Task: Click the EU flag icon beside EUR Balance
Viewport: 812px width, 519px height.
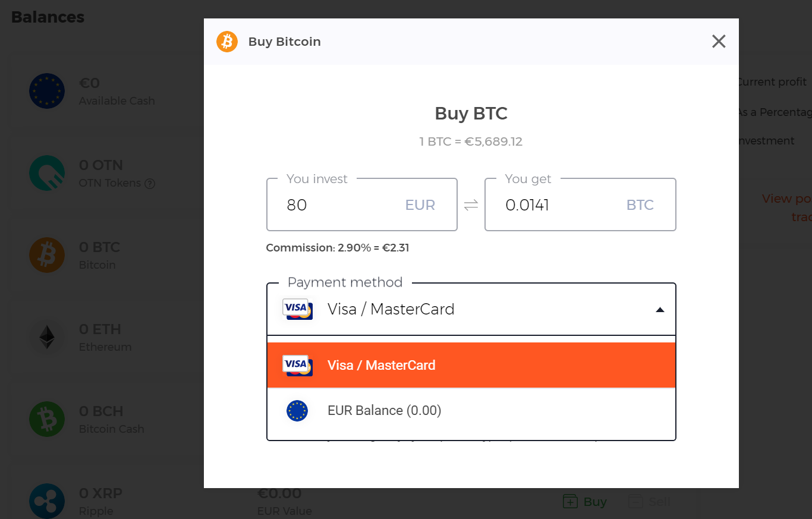Action: tap(297, 411)
